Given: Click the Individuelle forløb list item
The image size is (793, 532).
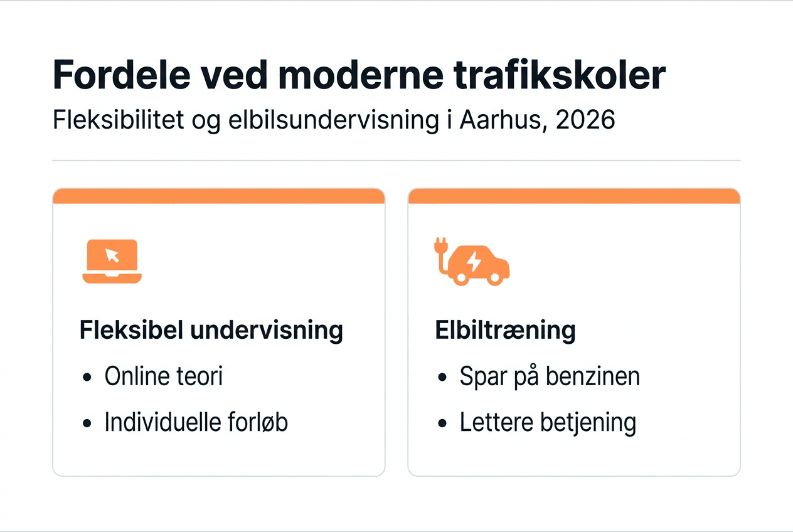Looking at the screenshot, I should 196,423.
